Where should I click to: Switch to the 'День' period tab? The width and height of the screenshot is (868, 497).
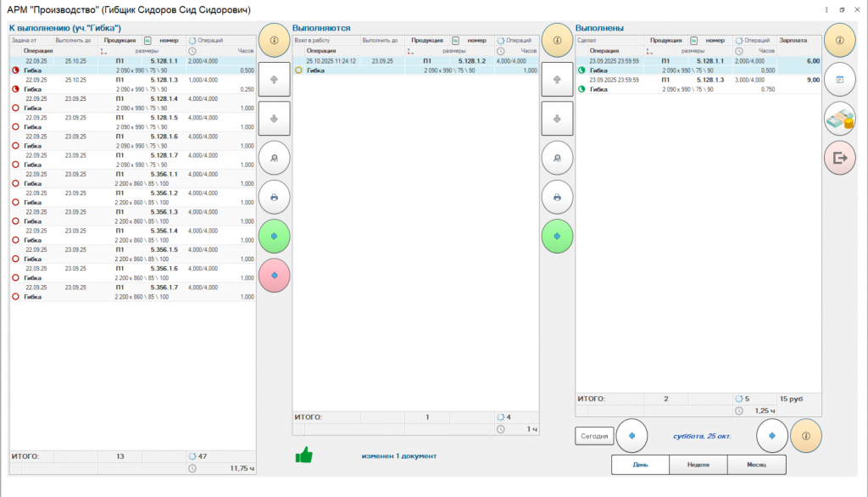pos(641,465)
